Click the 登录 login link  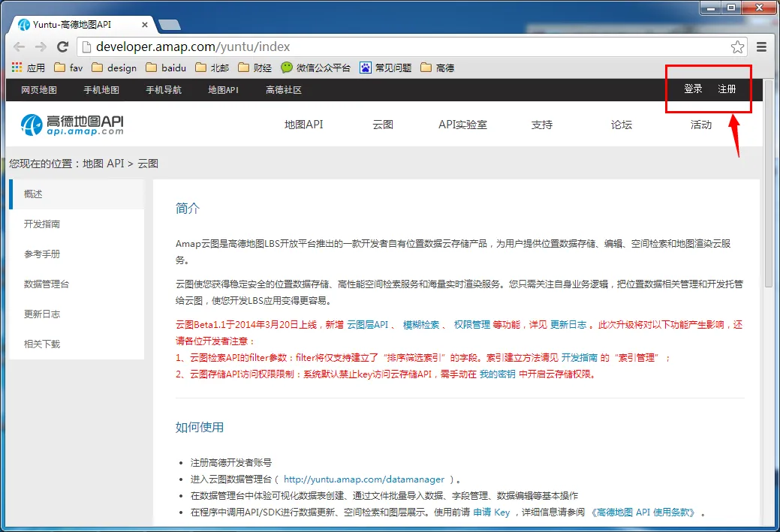click(x=693, y=89)
